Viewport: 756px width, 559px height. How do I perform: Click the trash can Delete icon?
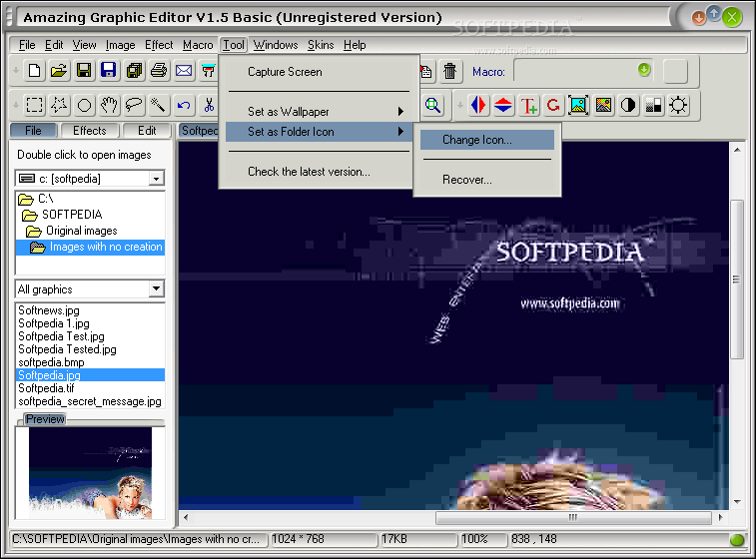[449, 71]
